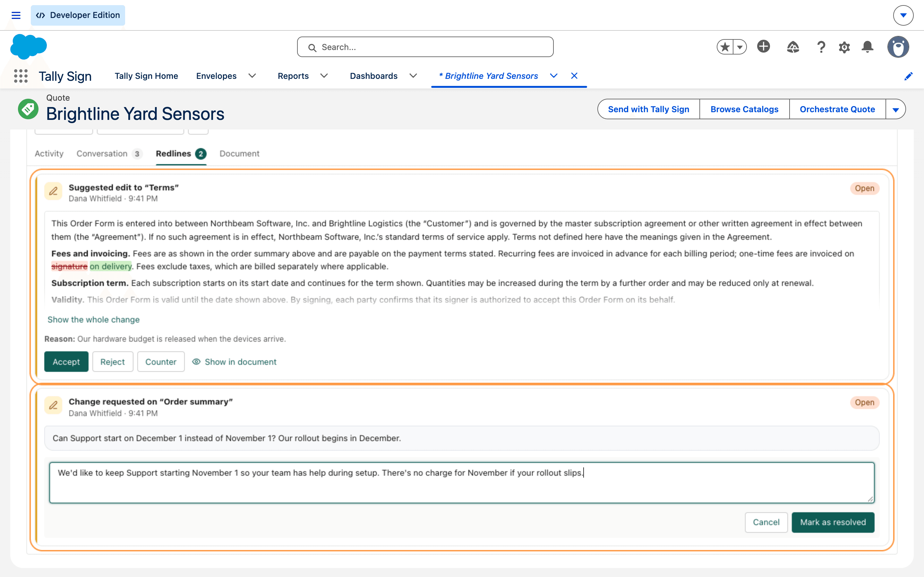924x577 pixels.
Task: Open the Global Actions plus icon
Action: pyautogui.click(x=763, y=46)
